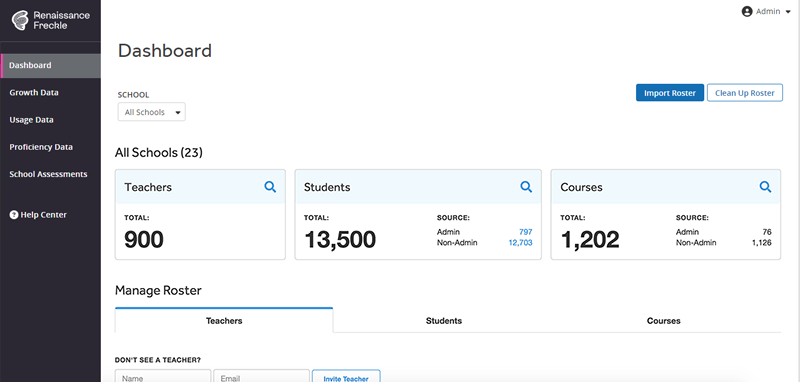This screenshot has height=382, width=800.
Task: Go to Growth Data in the sidebar
Action: (x=34, y=92)
